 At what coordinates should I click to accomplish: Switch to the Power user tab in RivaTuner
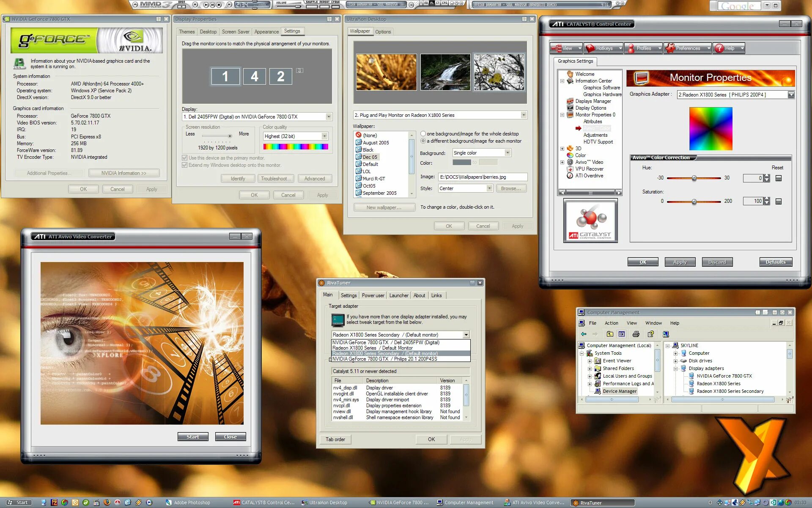point(373,295)
